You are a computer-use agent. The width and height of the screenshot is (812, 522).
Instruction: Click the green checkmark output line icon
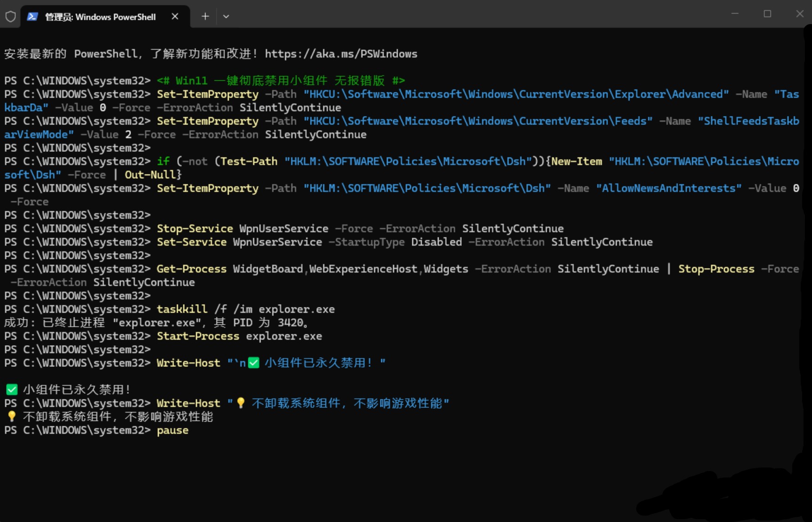coord(12,389)
